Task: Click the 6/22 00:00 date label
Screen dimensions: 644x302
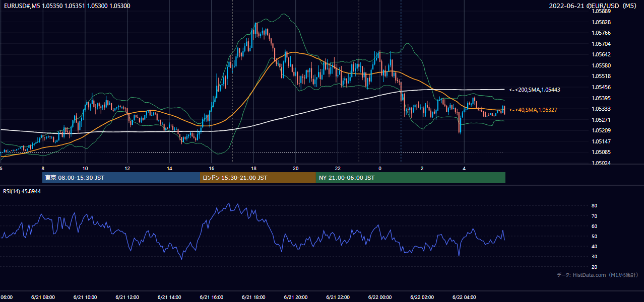Action: coord(380,297)
